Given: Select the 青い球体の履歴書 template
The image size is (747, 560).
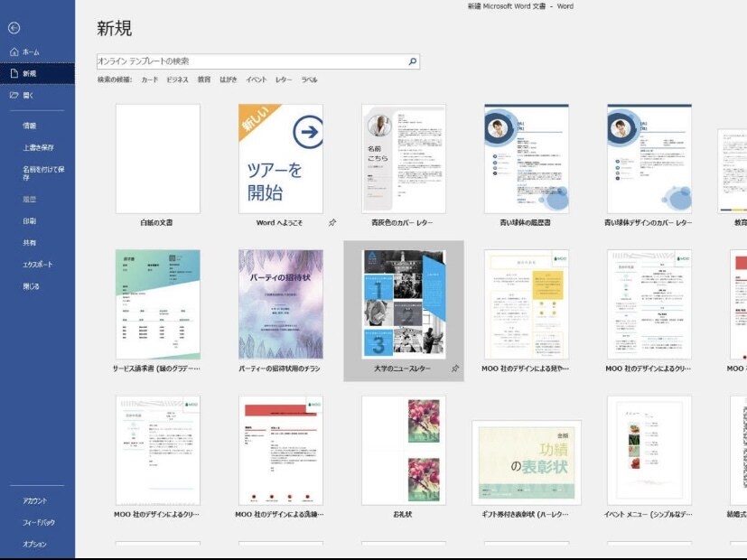Looking at the screenshot, I should click(527, 159).
